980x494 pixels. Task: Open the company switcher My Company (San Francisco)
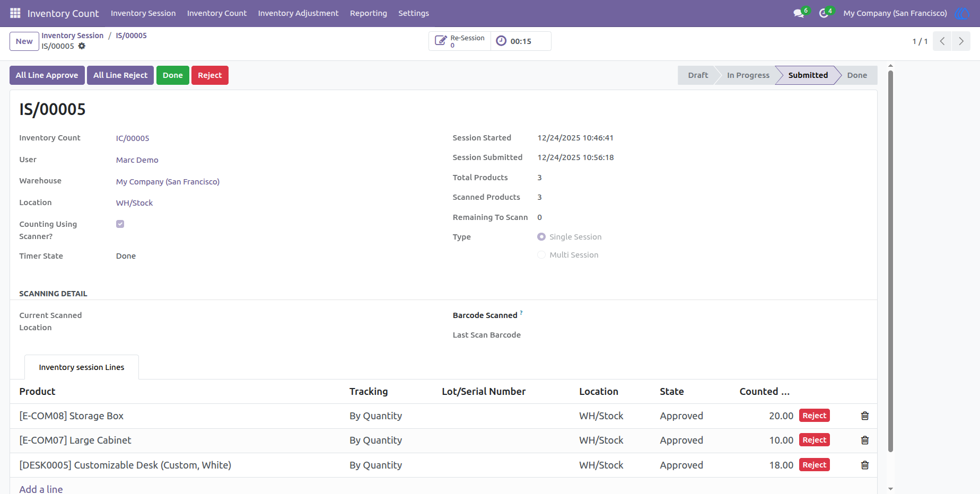click(895, 13)
